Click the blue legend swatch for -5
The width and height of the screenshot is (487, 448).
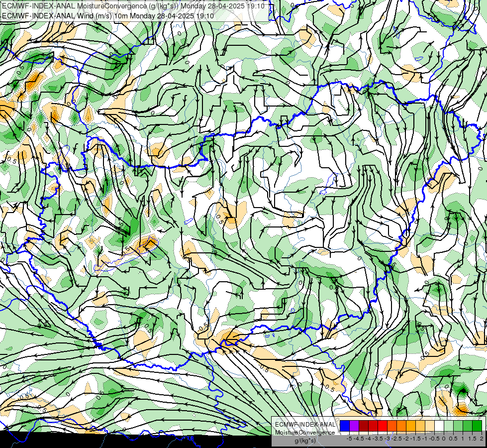click(345, 426)
